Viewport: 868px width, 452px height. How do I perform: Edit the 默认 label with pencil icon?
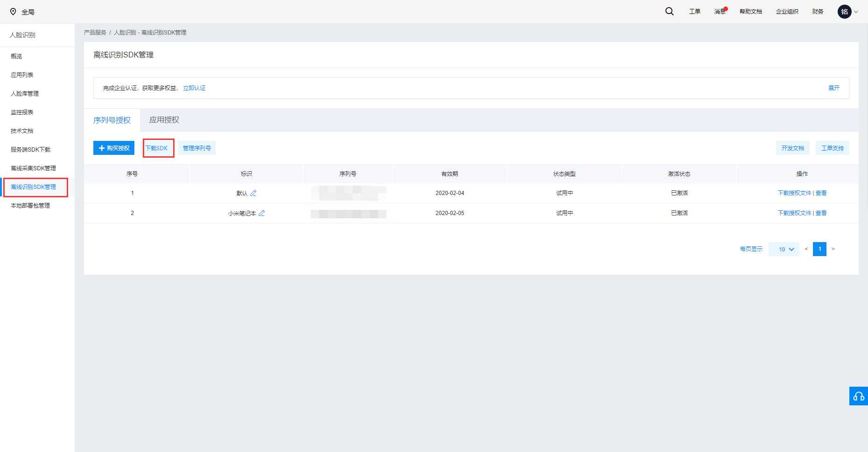tap(253, 193)
